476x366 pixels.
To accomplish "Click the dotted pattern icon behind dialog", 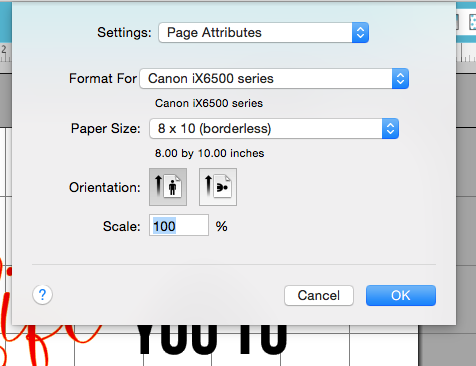I will click(472, 23).
